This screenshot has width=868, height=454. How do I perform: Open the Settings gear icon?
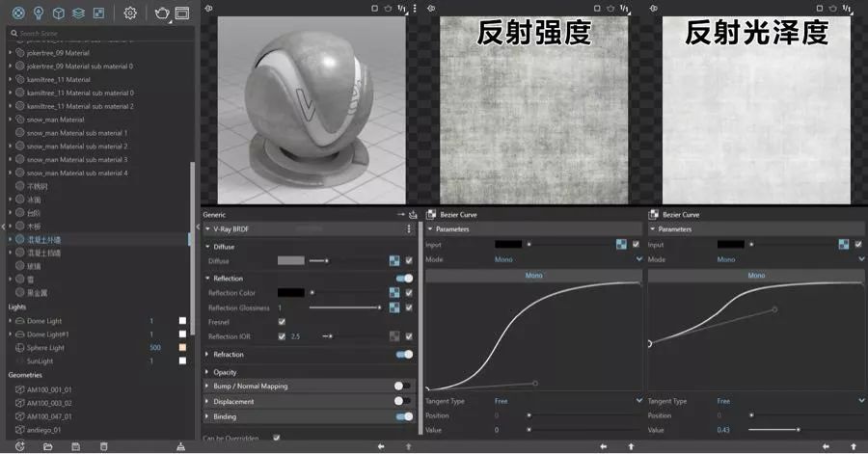(x=130, y=13)
